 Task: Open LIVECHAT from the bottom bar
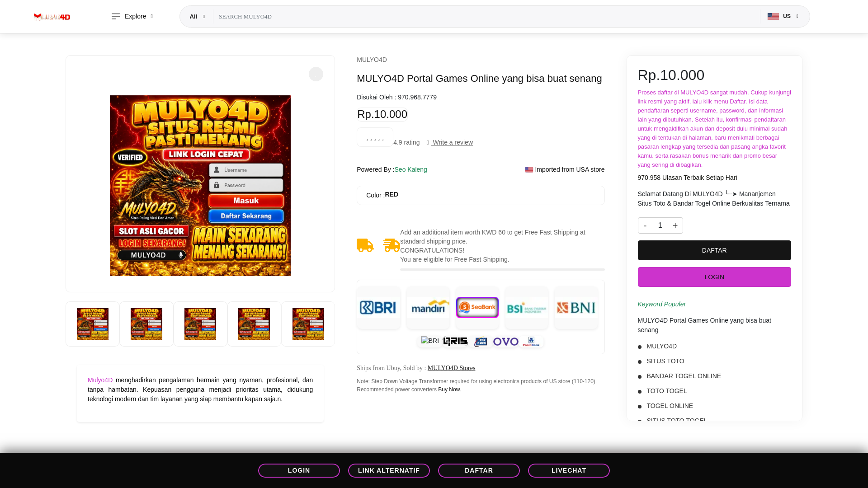[569, 470]
